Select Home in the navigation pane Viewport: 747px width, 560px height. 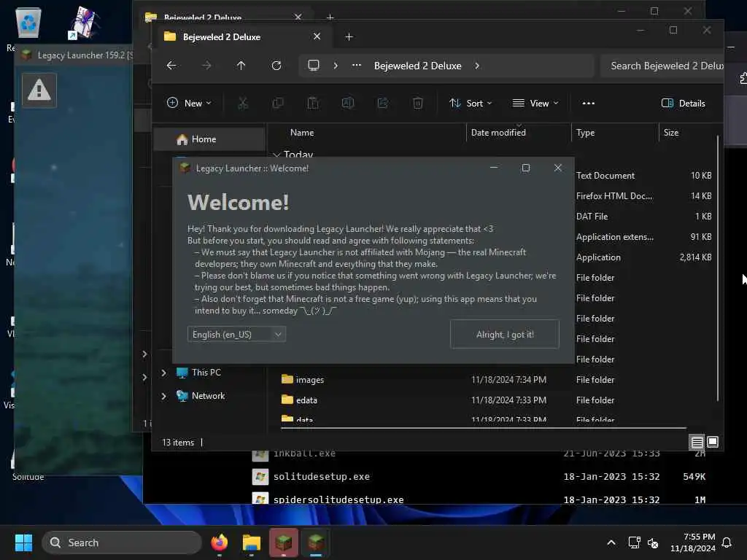(209, 139)
